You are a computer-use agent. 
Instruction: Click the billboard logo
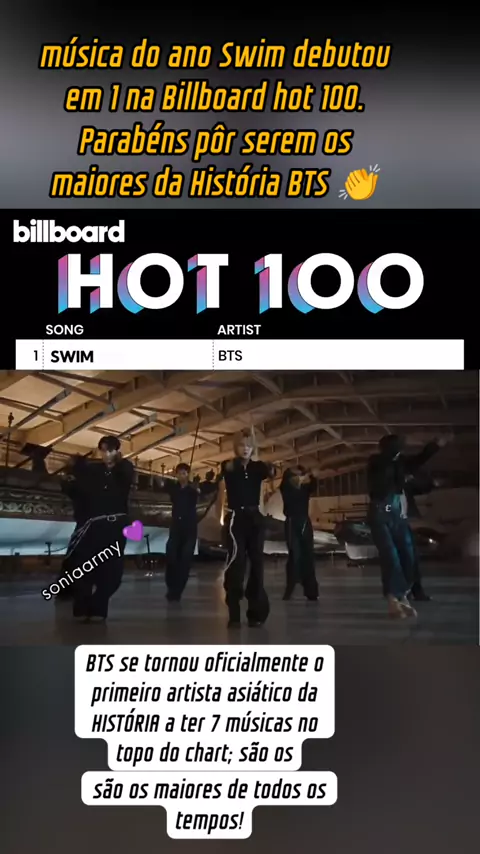(69, 233)
